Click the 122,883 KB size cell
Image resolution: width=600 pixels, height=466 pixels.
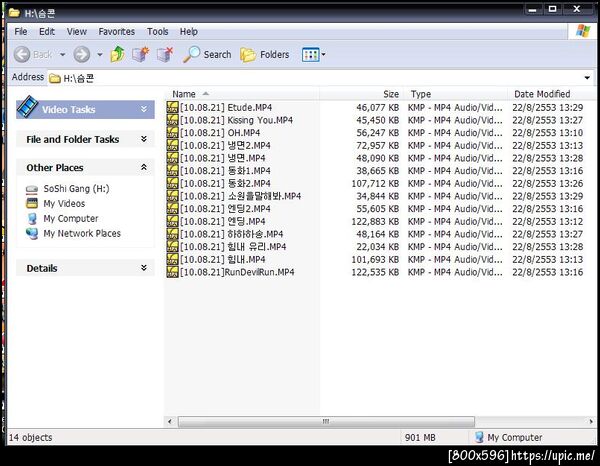pos(375,221)
